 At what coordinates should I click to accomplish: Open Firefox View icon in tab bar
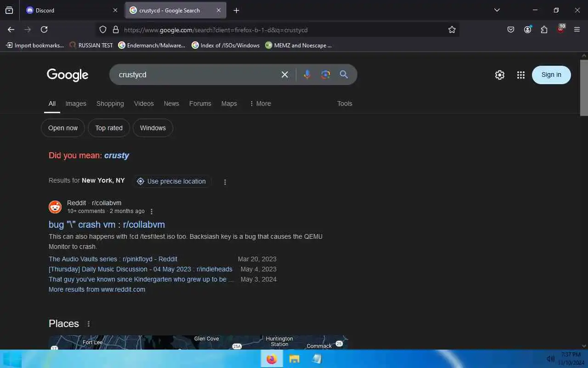(x=9, y=10)
